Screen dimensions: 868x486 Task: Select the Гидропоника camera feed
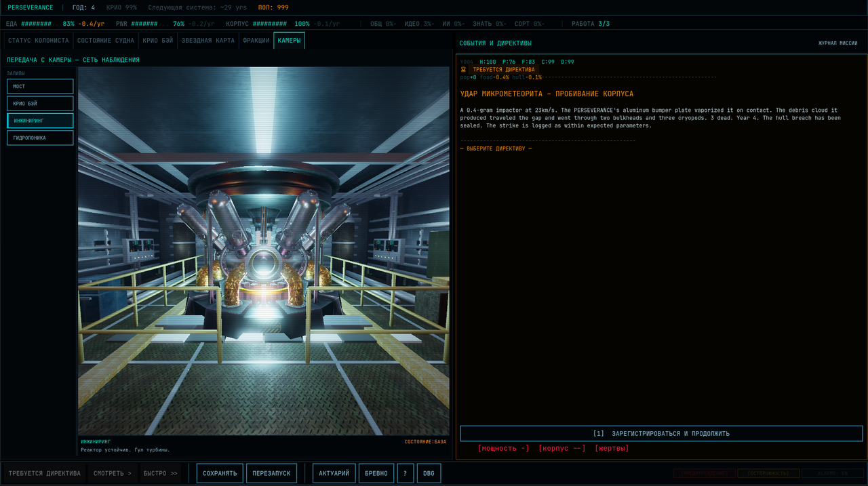click(x=40, y=138)
